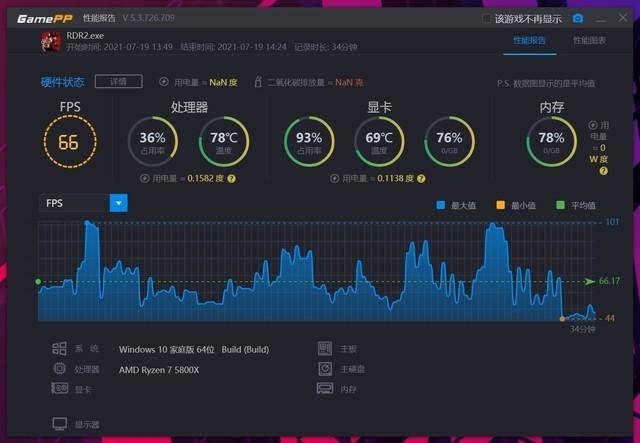Click the 显示器 monitor icon
The height and width of the screenshot is (443, 640).
[x=60, y=424]
